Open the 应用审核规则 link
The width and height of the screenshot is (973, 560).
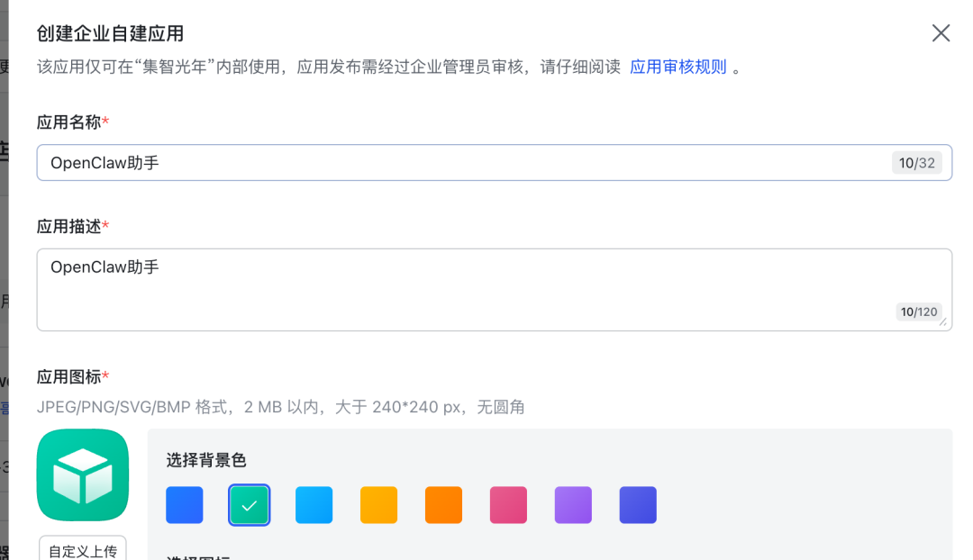coord(677,68)
